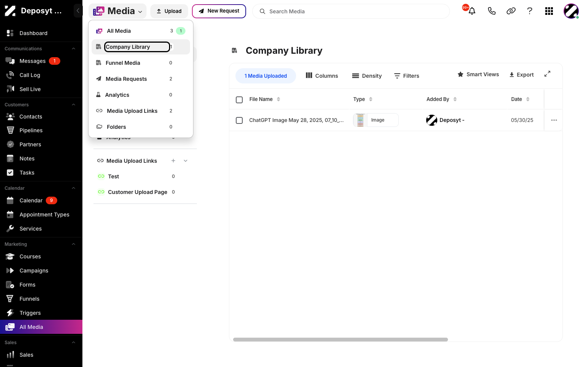
Task: Open the notifications bell icon
Action: point(472,11)
